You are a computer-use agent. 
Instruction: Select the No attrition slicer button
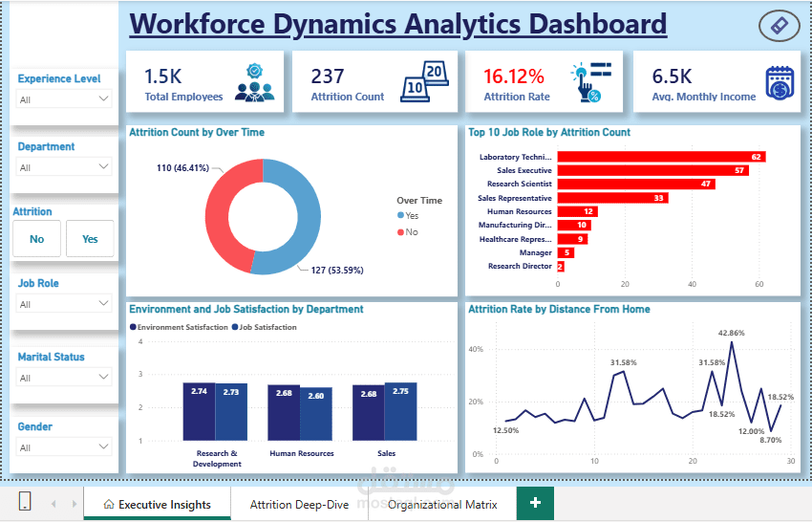[x=36, y=238]
